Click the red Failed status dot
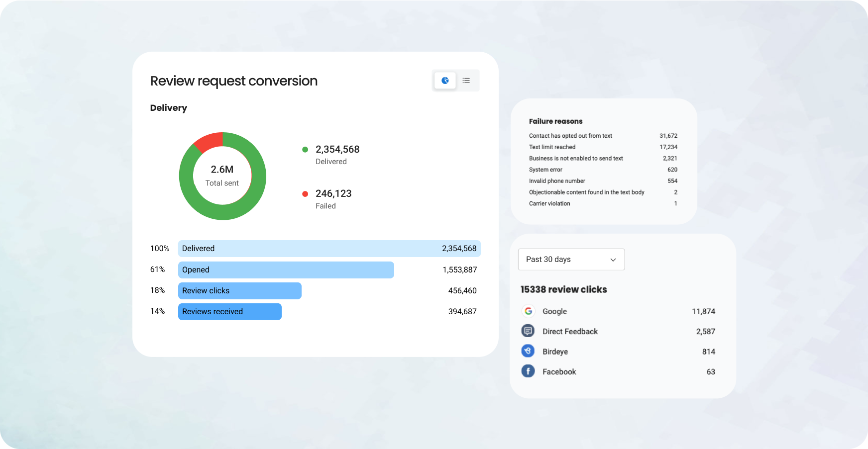Screen dimensions: 868x449 [x=306, y=193]
